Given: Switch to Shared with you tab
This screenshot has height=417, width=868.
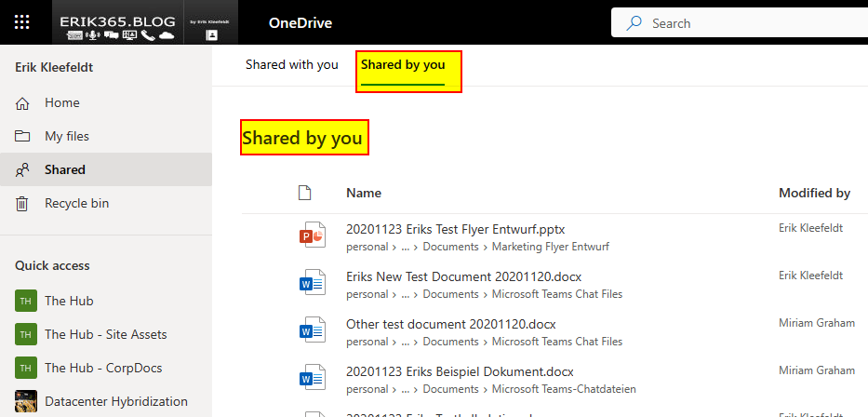Looking at the screenshot, I should [x=291, y=65].
